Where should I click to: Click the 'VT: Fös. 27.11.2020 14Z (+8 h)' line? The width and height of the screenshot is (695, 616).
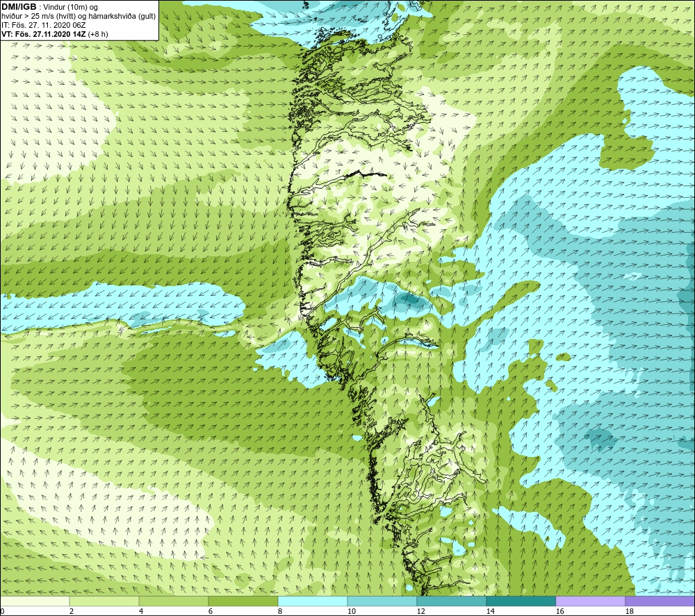(55, 33)
